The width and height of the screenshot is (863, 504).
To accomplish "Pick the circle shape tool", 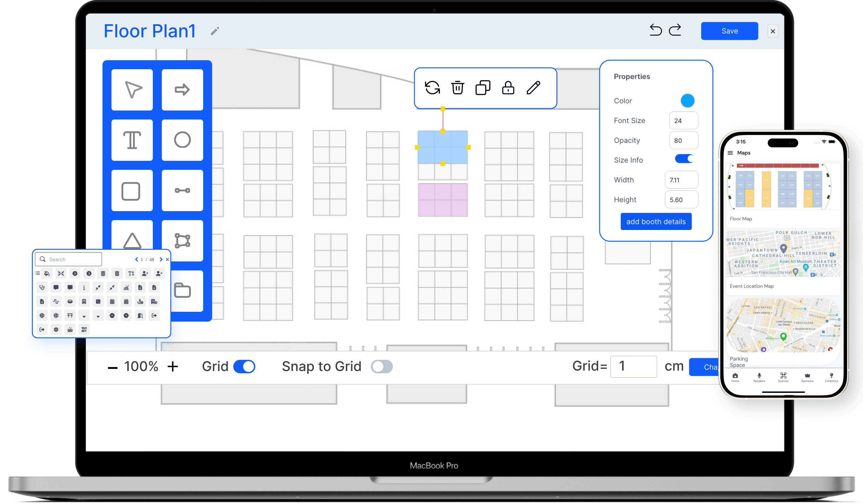I will pos(182,140).
